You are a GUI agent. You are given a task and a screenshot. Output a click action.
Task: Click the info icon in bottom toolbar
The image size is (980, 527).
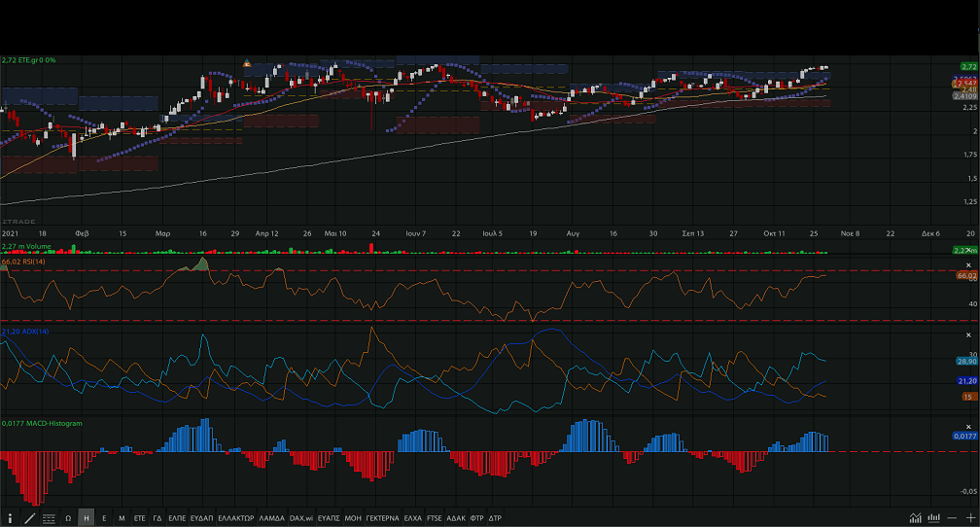(x=12, y=518)
